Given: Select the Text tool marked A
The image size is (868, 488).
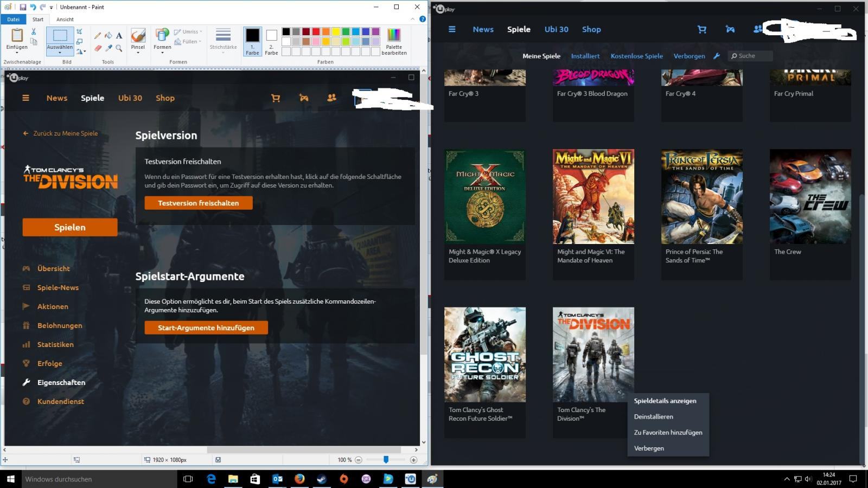Looking at the screenshot, I should (119, 36).
